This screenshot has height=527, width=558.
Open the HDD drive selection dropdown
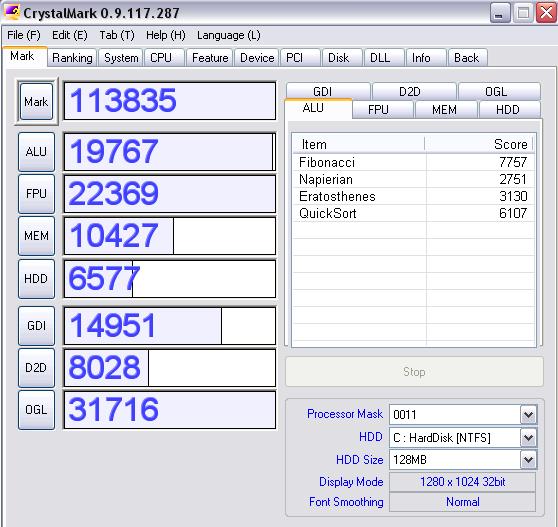tap(528, 438)
